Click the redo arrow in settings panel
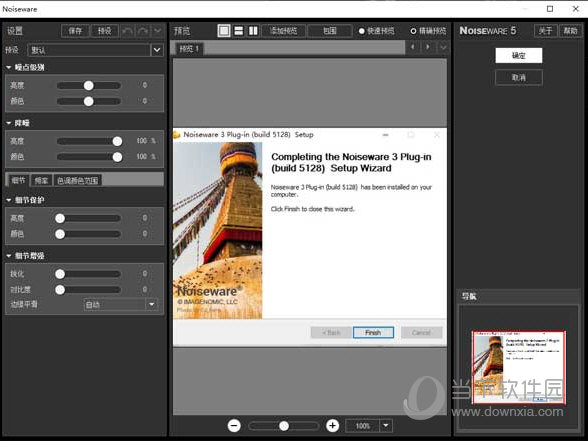 (142, 31)
